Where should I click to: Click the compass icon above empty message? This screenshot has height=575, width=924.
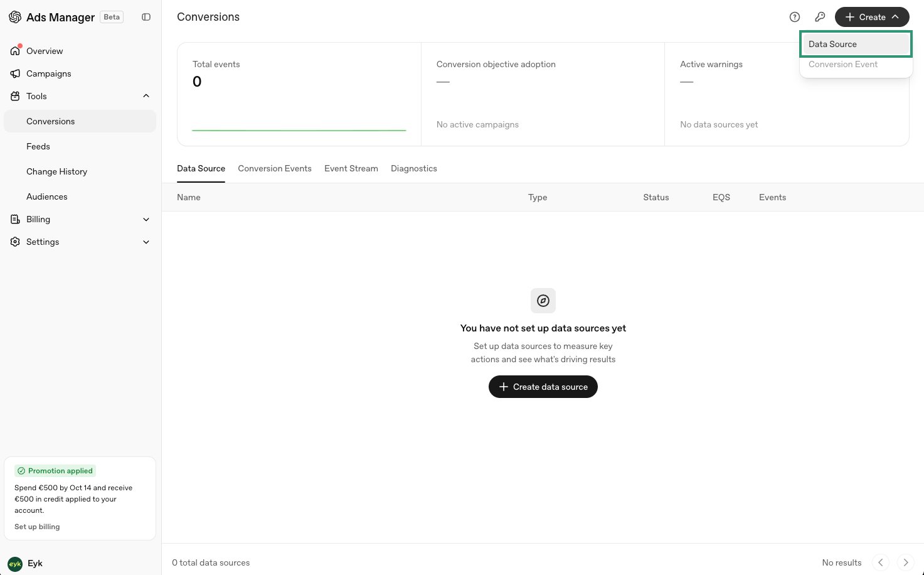click(x=543, y=301)
